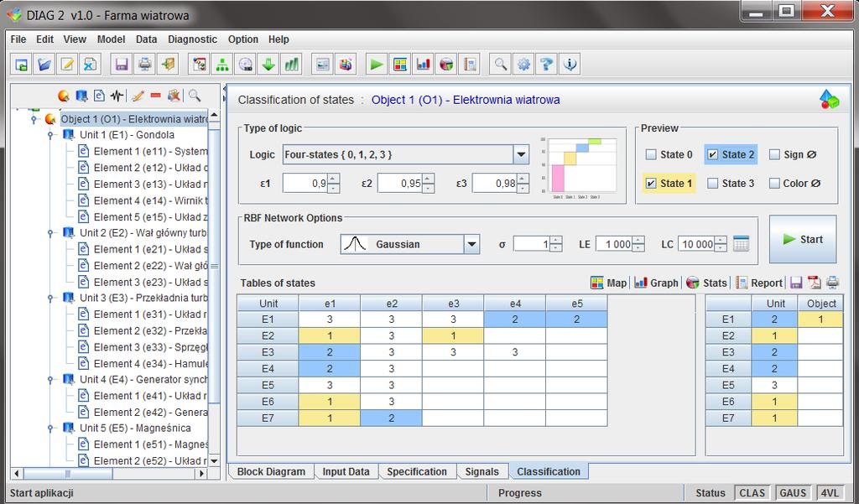
Task: Click the tree horizontal scrollbar thumb
Action: [67, 473]
